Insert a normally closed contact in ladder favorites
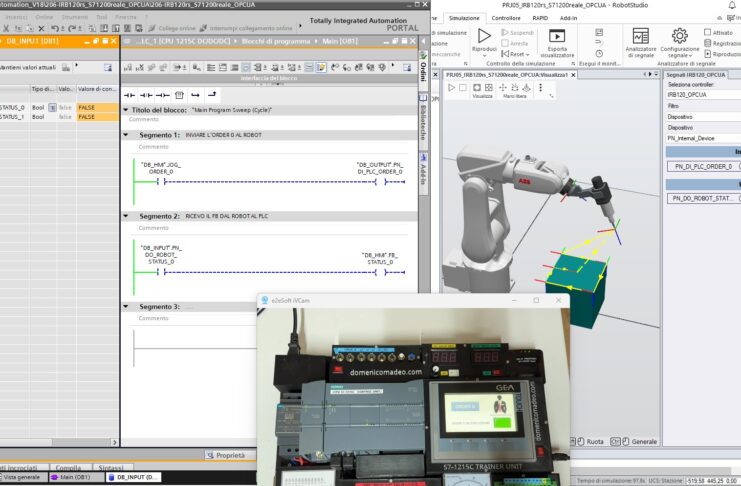 point(146,95)
